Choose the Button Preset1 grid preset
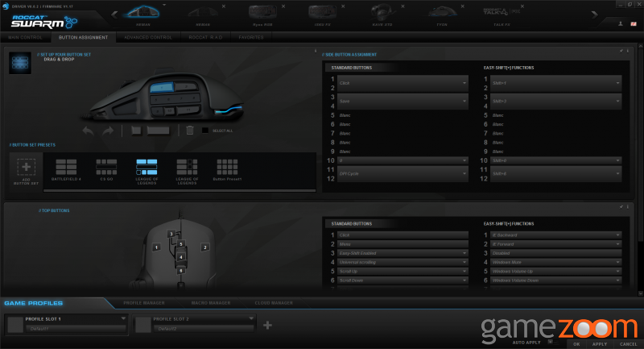The height and width of the screenshot is (349, 644). 227,170
